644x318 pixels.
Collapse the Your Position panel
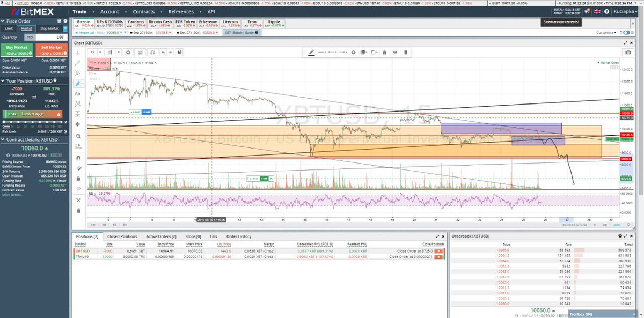(3, 80)
